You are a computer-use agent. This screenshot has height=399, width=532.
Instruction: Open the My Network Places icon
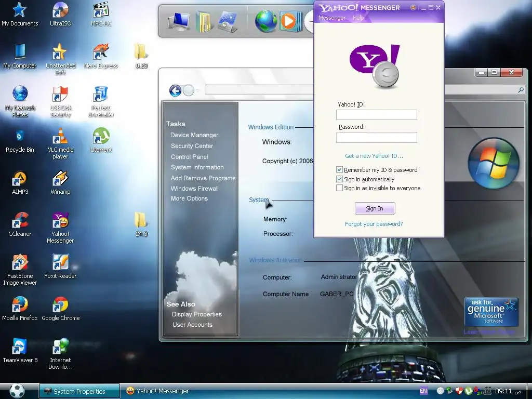pyautogui.click(x=20, y=101)
